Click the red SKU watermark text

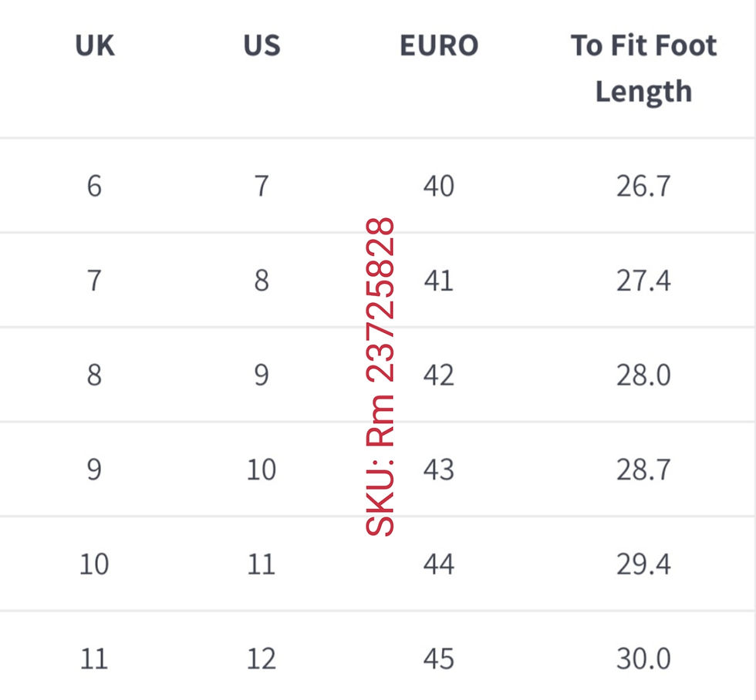coord(380,378)
